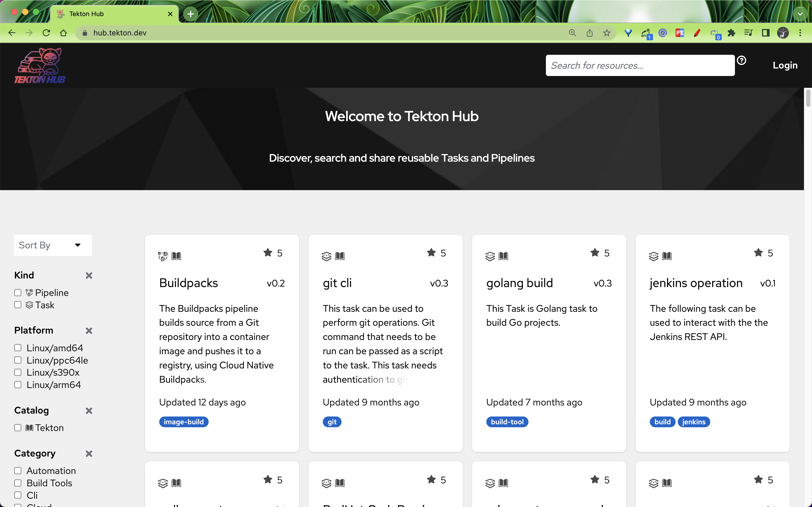Open Chrome three-dot menu
Screen dimensions: 812x507
pyautogui.click(x=800, y=33)
